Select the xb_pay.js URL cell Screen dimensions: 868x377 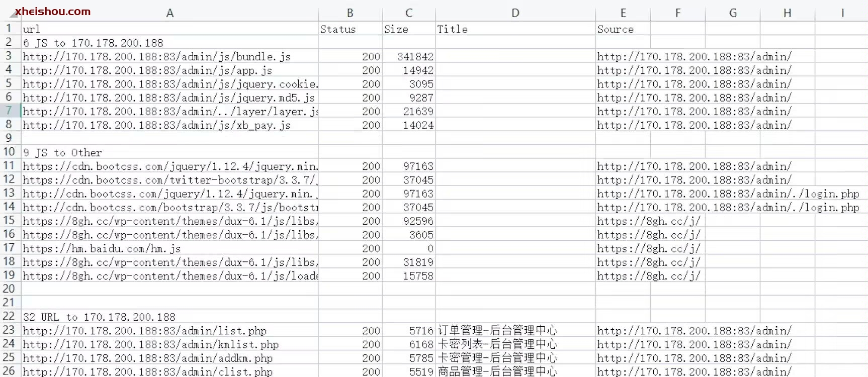[169, 125]
